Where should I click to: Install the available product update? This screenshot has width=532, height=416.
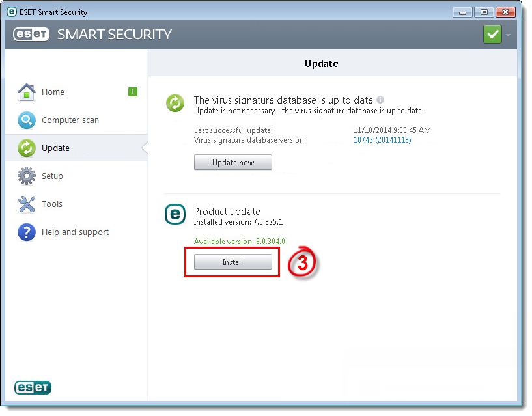click(232, 262)
